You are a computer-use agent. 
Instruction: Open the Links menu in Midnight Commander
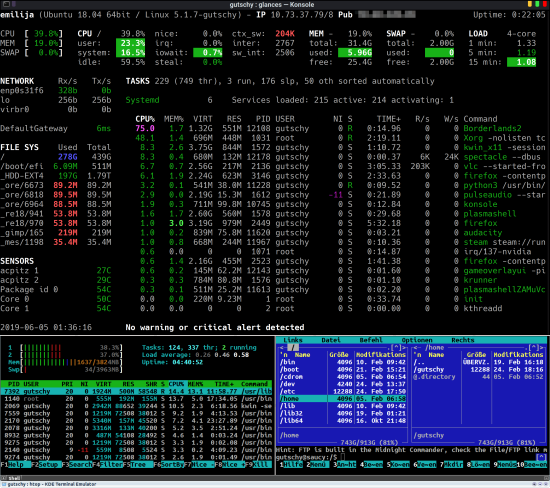pos(293,340)
